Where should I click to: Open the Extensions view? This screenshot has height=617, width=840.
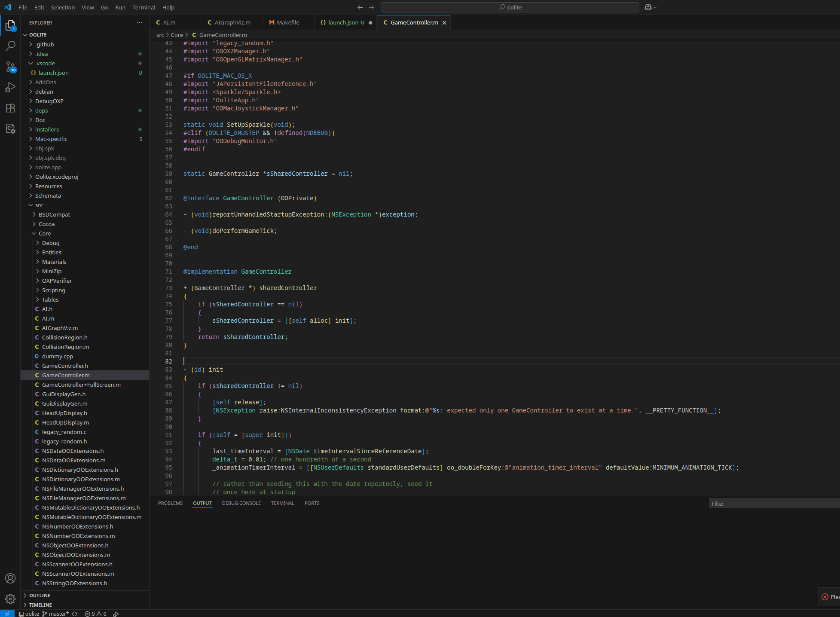tap(10, 108)
